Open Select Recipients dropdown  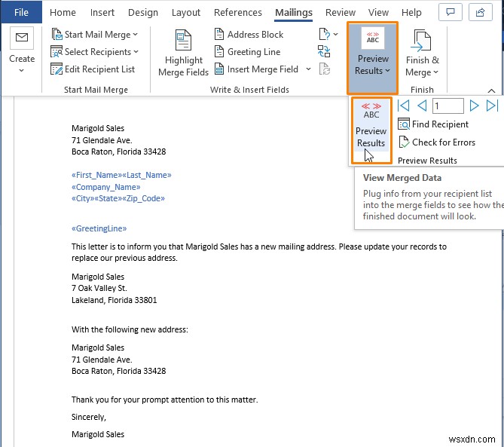(x=94, y=52)
